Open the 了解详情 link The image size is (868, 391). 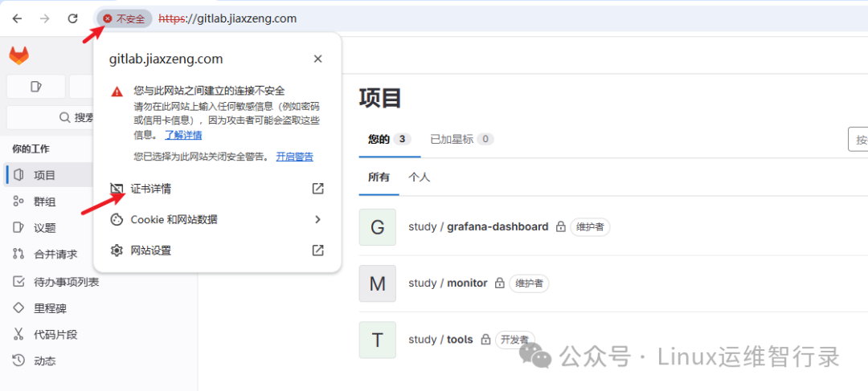pos(183,135)
